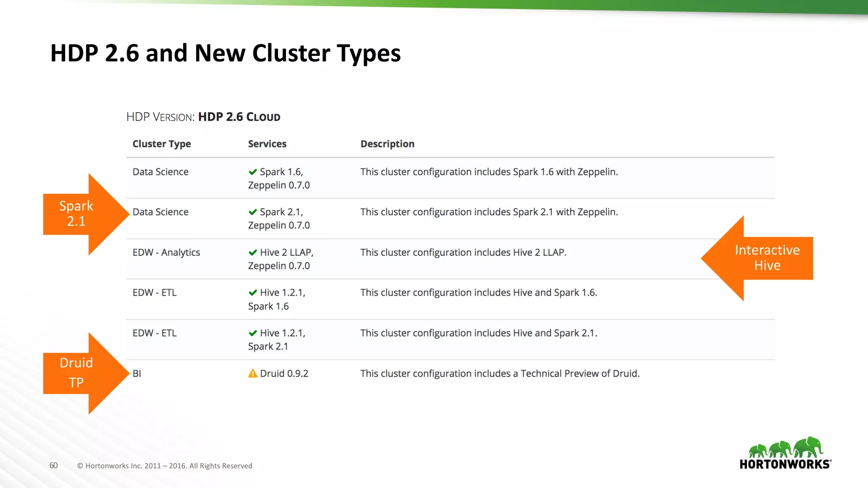Select the Description column header
868x488 pixels.
coord(387,144)
